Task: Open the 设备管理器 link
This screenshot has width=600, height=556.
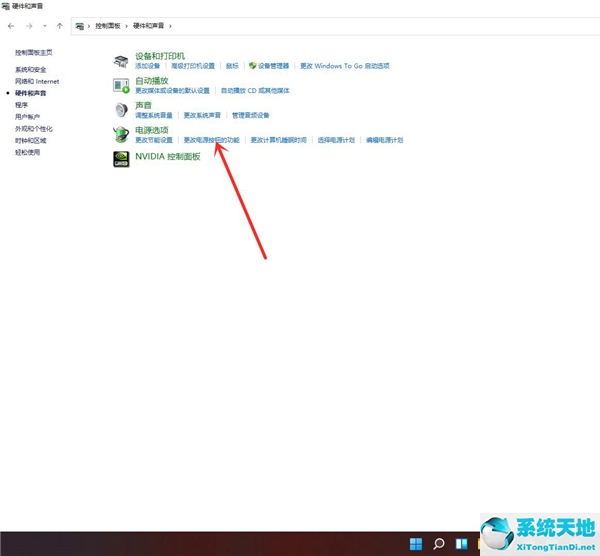Action: (273, 66)
